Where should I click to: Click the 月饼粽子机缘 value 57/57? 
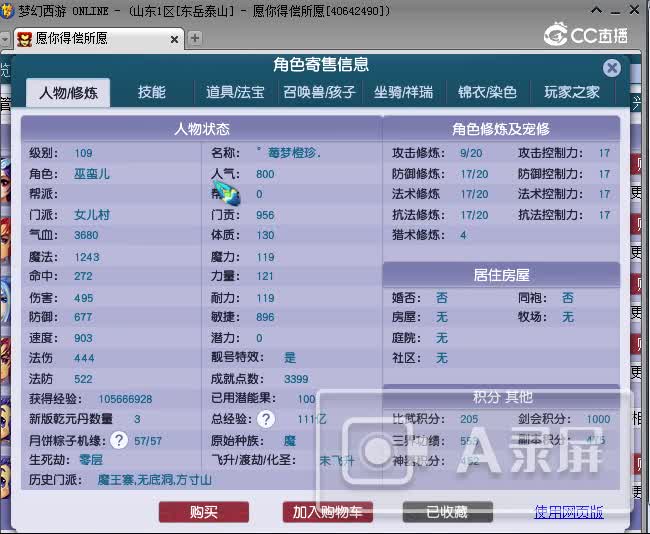(x=148, y=441)
